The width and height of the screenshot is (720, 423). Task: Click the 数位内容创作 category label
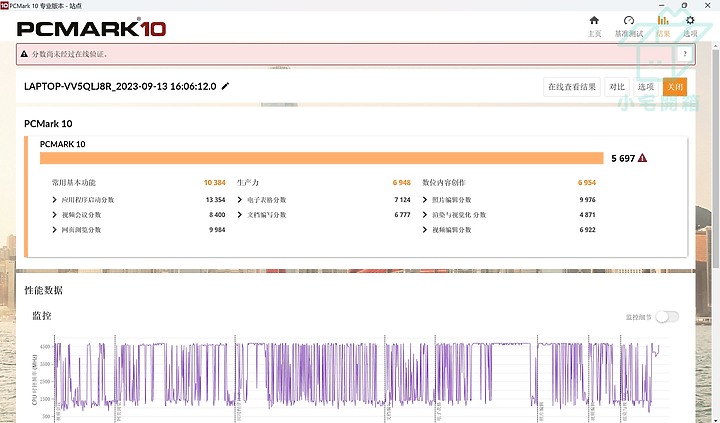pyautogui.click(x=444, y=183)
